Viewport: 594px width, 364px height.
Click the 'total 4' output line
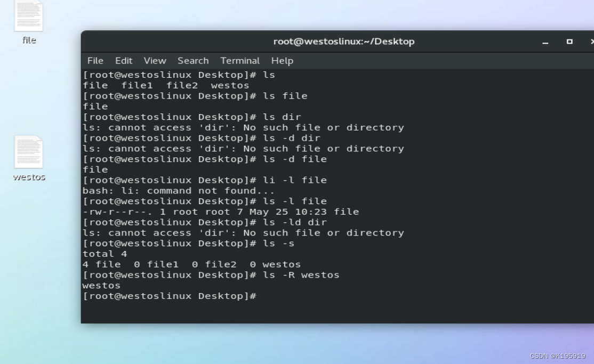[105, 254]
